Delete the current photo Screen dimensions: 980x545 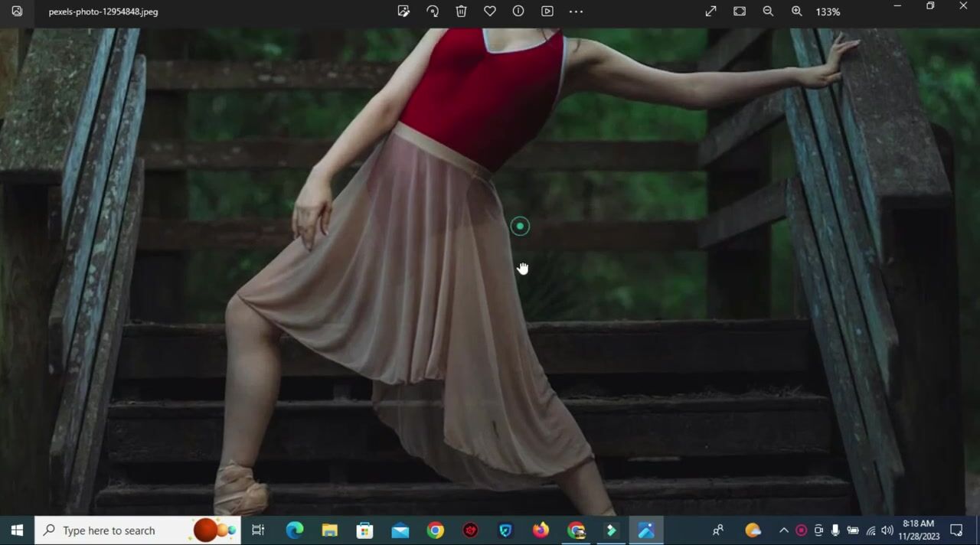pos(461,11)
